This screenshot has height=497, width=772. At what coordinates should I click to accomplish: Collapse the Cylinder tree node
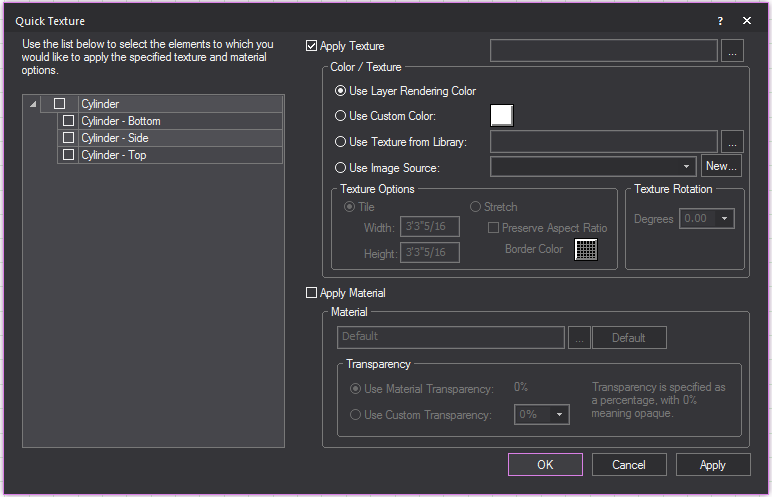pos(34,104)
